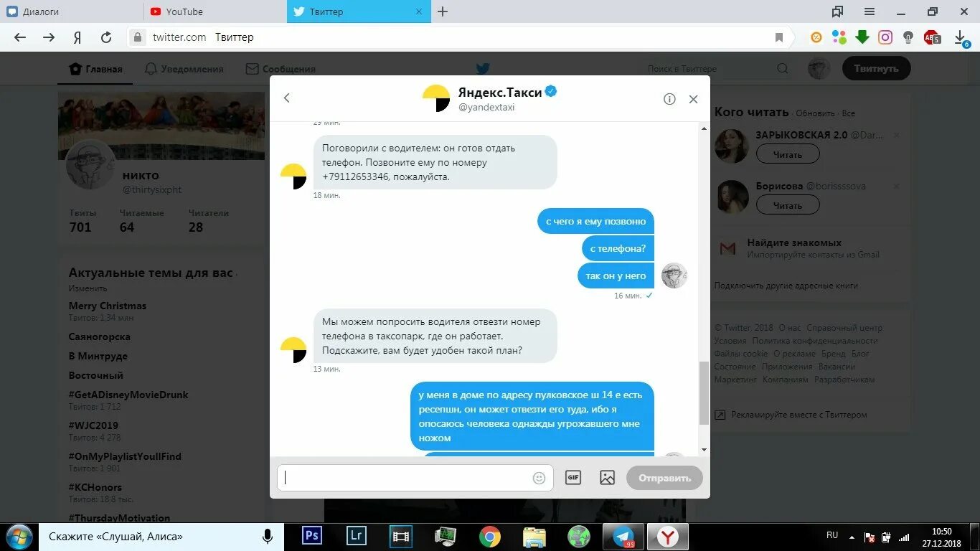
Task: Open Читатели followers count
Action: tap(208, 221)
